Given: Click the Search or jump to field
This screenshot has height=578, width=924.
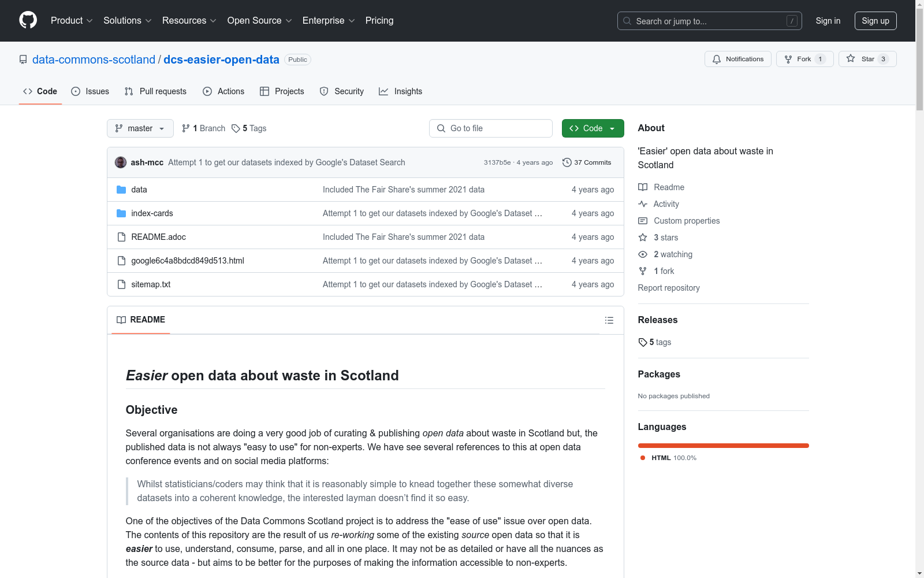Looking at the screenshot, I should [x=710, y=21].
